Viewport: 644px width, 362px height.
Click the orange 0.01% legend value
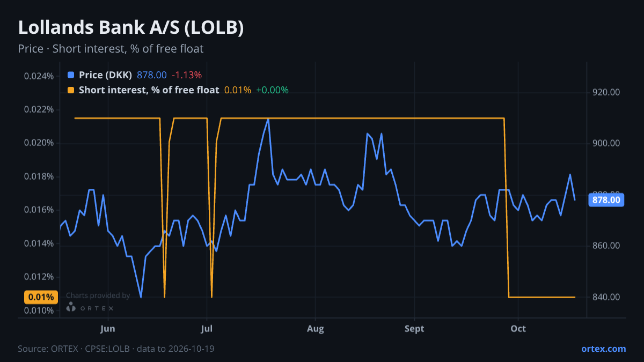click(x=238, y=90)
